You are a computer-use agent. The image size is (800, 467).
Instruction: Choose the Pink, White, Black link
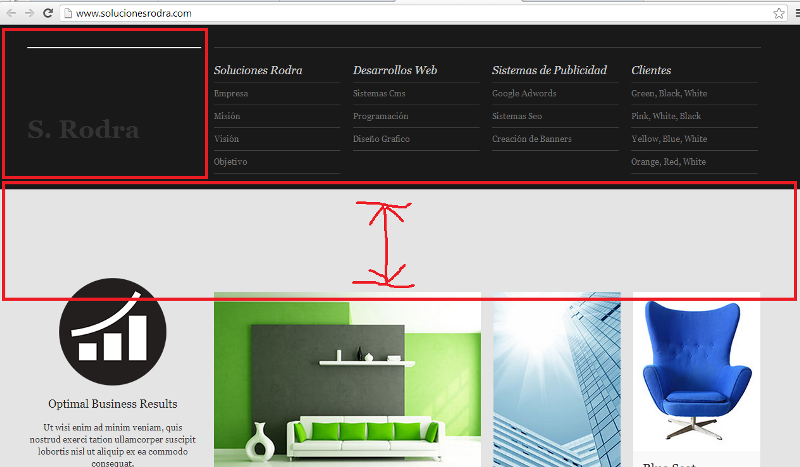point(666,116)
